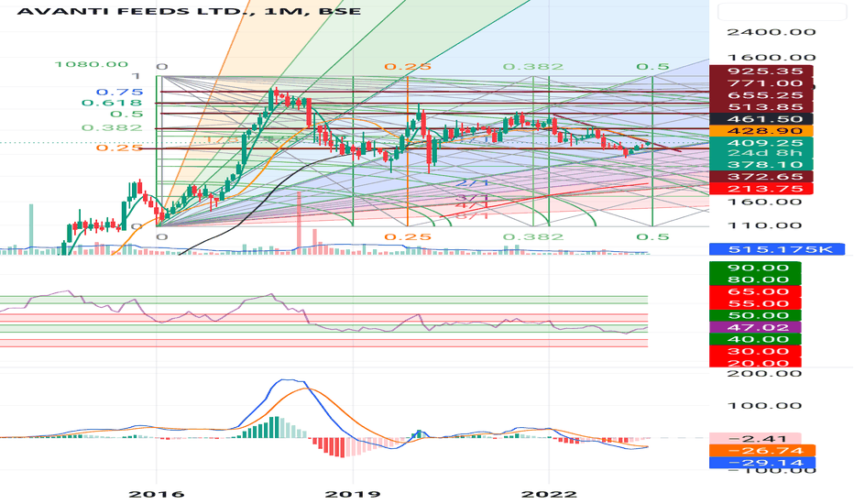
Task: Click the red 213.75 price tag
Action: (x=761, y=189)
